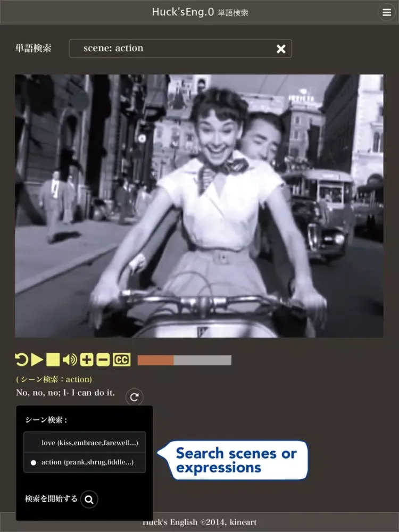Hit the yellow minus icon
This screenshot has height=532, width=399.
[x=103, y=360]
